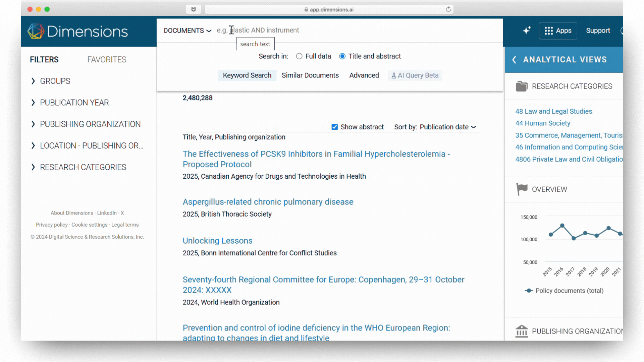
Task: Click the Research Categories folder icon
Action: point(521,86)
